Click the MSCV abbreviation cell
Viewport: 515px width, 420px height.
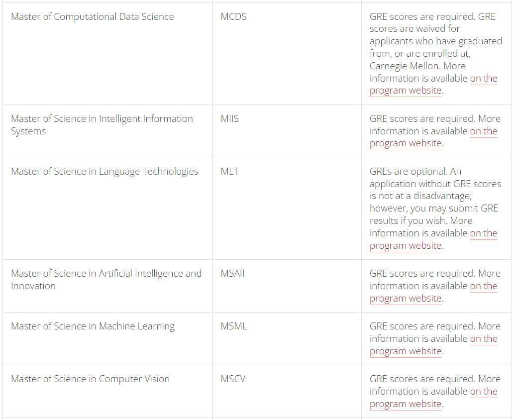(233, 379)
